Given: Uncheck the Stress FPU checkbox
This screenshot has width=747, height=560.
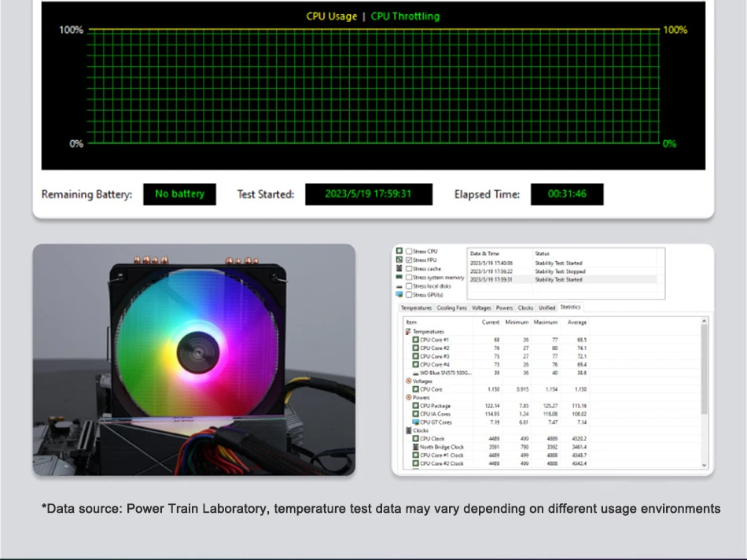Looking at the screenshot, I should [x=409, y=260].
